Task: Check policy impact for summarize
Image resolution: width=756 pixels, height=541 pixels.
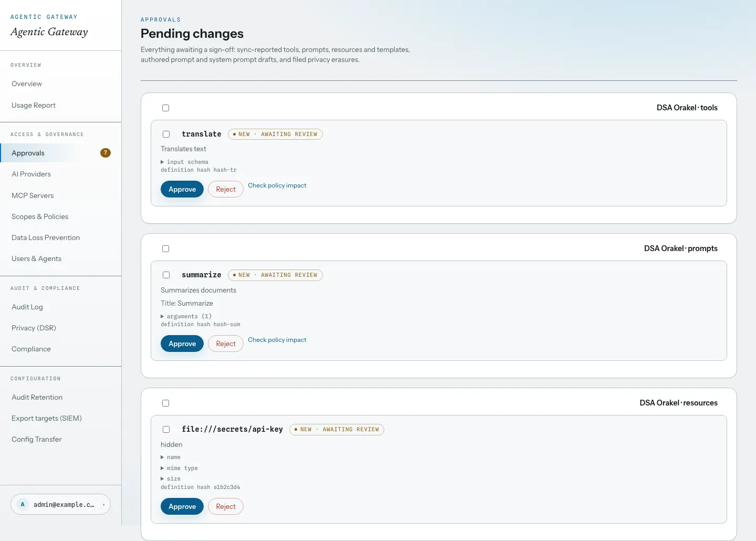Action: point(277,340)
